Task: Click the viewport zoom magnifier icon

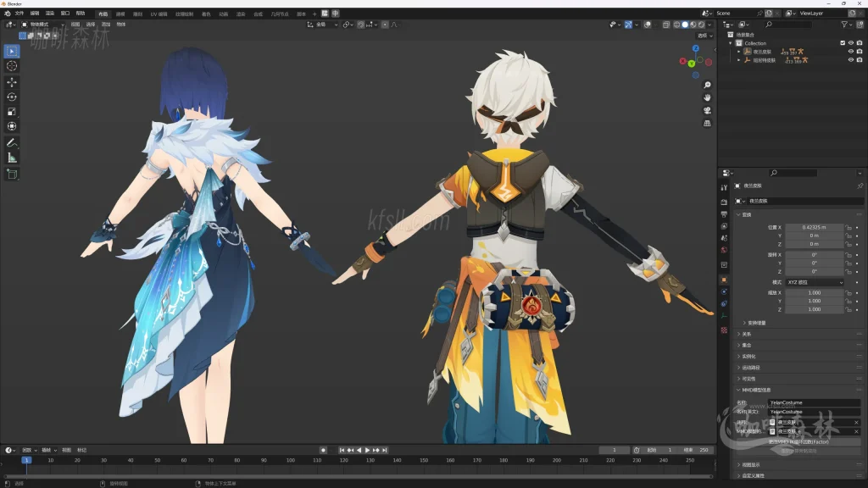Action: (x=707, y=85)
